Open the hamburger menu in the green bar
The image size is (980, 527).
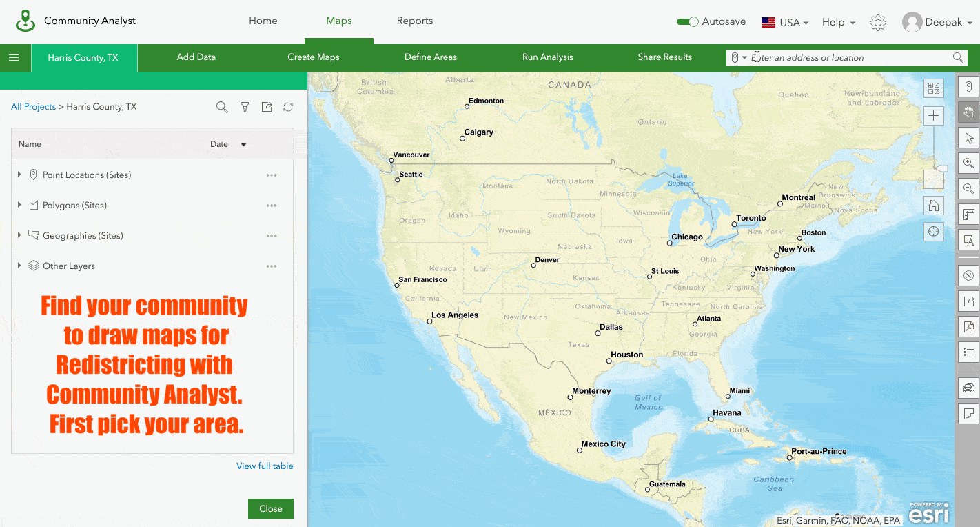pyautogui.click(x=14, y=57)
